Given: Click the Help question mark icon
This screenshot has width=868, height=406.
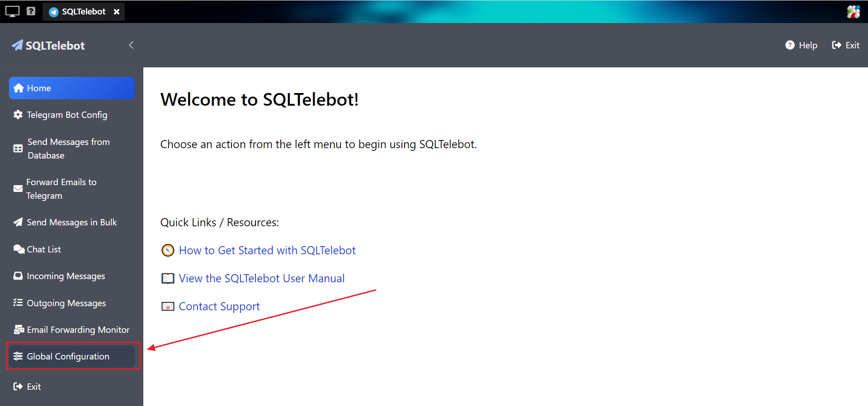Looking at the screenshot, I should [790, 45].
